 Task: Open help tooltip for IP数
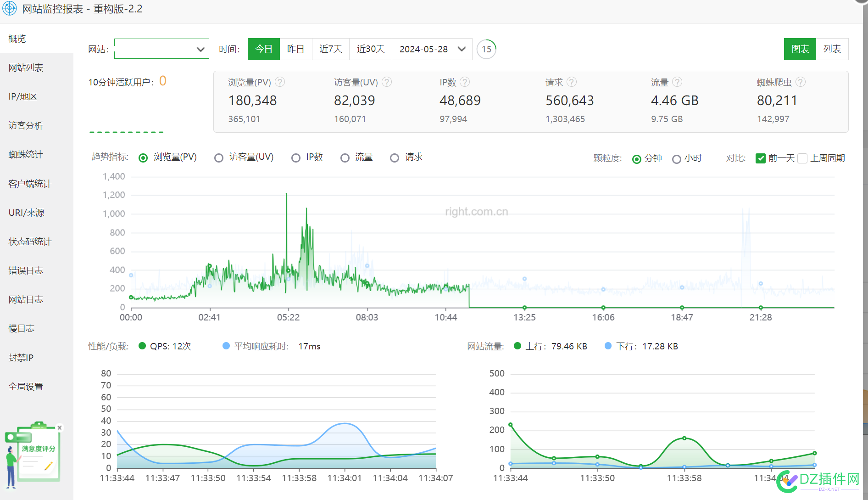point(465,82)
